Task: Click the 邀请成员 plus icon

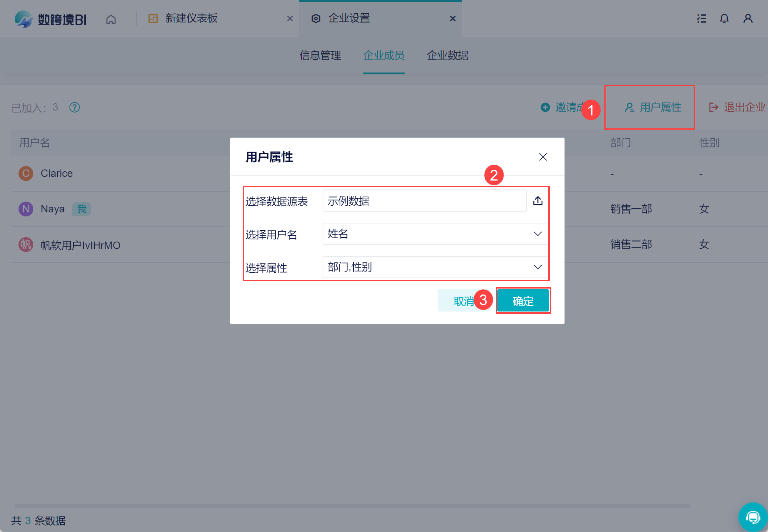Action: [x=545, y=107]
